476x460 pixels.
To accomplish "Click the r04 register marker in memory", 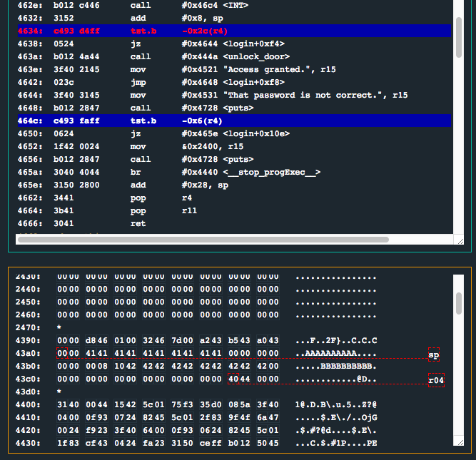I will [436, 380].
